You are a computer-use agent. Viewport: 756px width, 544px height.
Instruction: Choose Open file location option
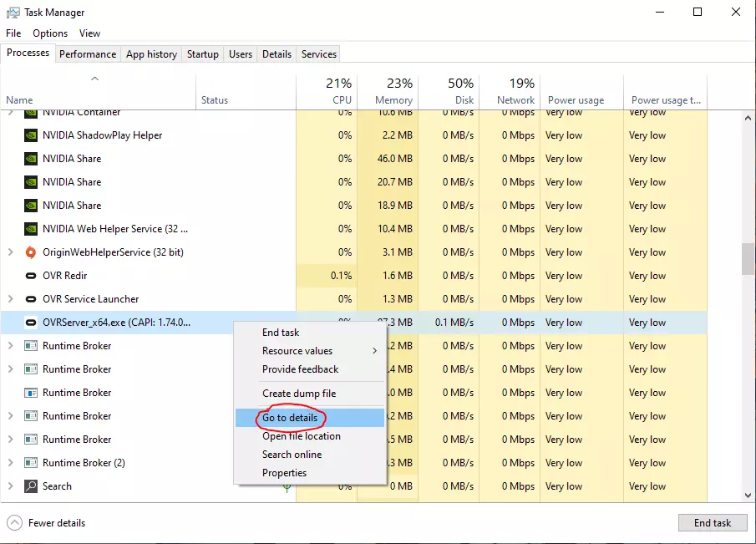click(310, 436)
